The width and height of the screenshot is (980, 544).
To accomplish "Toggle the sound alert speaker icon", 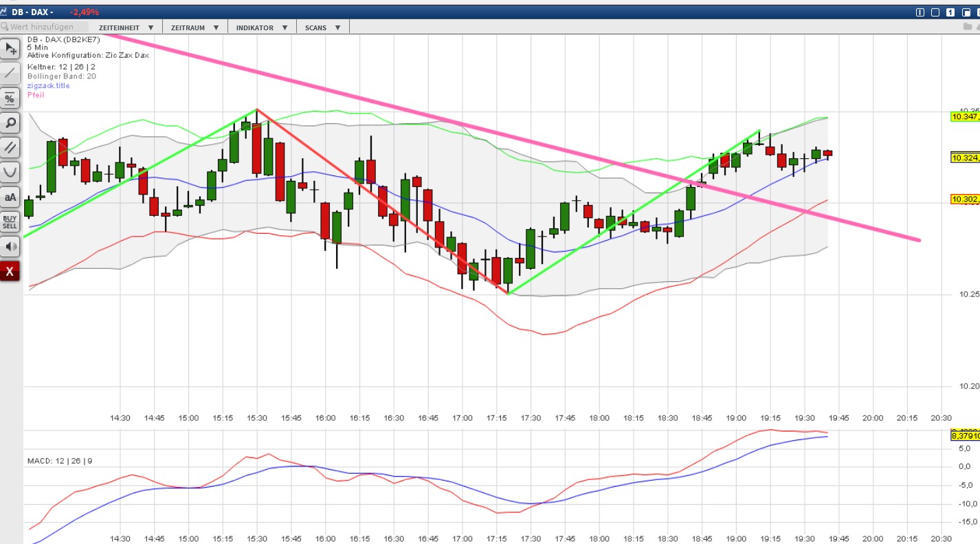I will [x=10, y=246].
